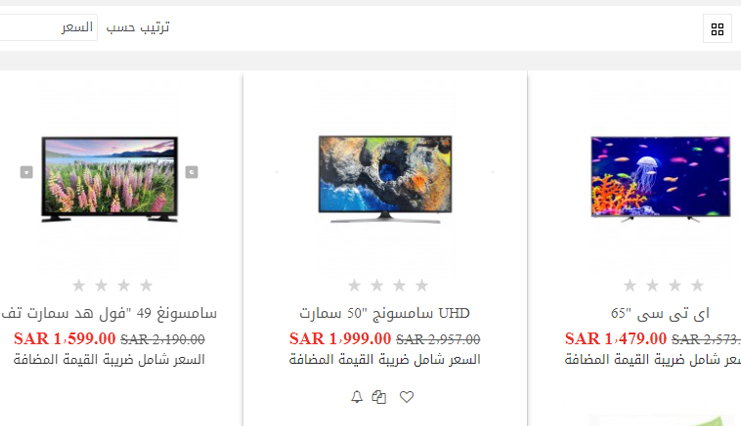Click ترتيب حسب sort label

point(138,27)
